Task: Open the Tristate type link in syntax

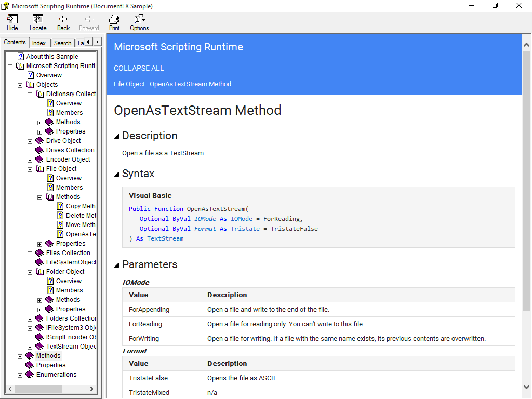Action: tap(245, 229)
